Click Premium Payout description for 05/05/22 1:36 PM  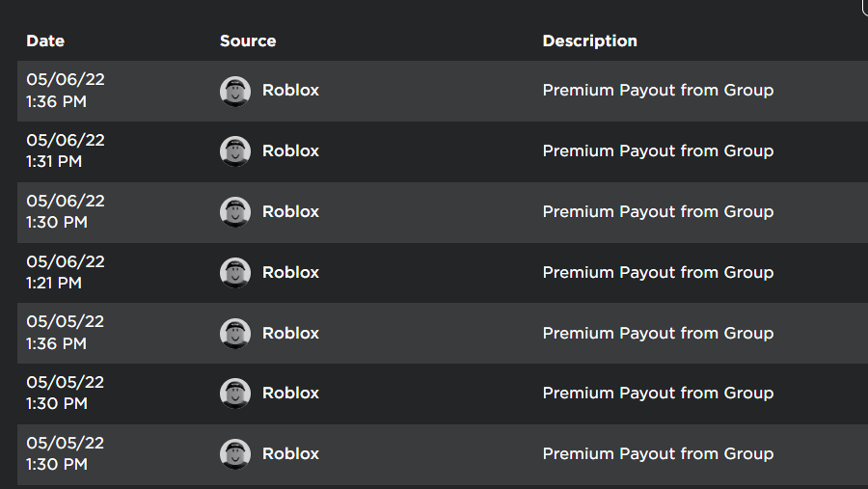click(x=658, y=334)
